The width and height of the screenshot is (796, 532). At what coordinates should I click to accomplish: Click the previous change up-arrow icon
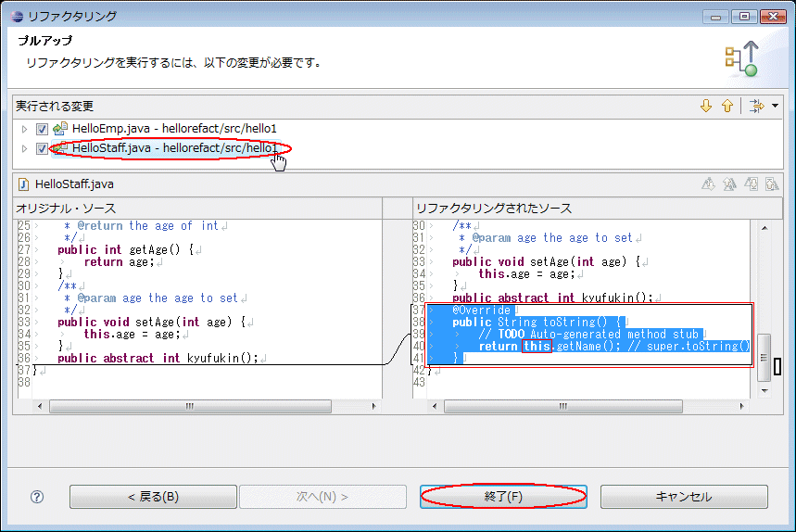[727, 106]
